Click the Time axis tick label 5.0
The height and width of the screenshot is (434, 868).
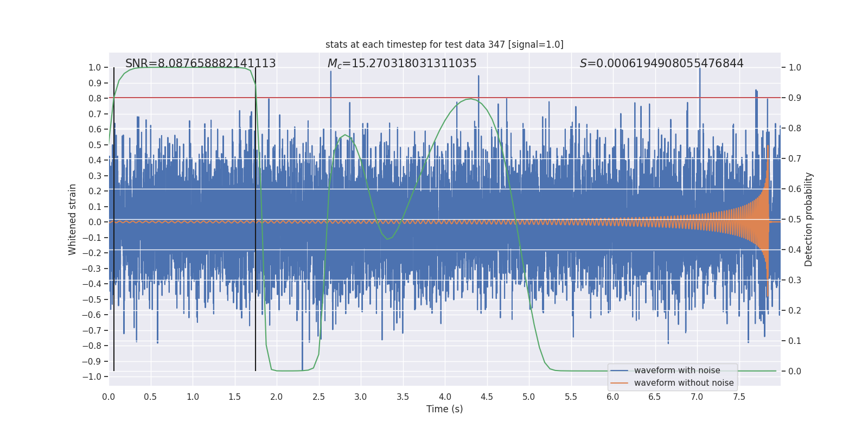(x=529, y=397)
